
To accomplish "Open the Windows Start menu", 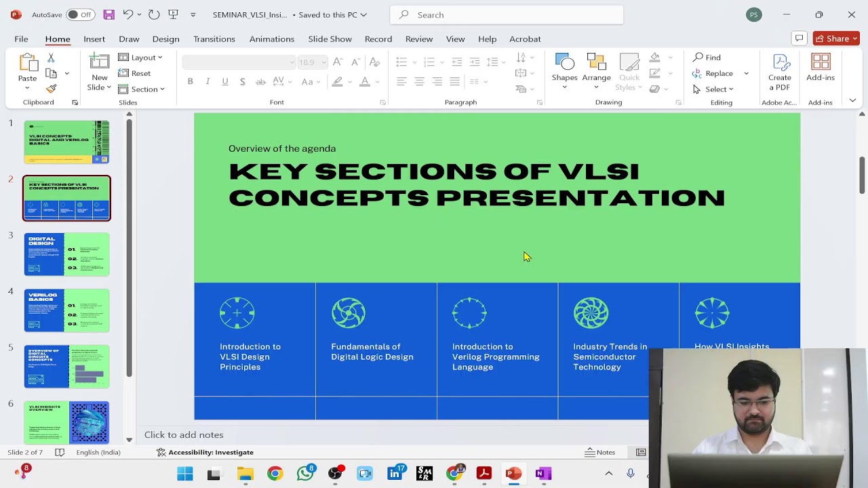I will coord(185,473).
